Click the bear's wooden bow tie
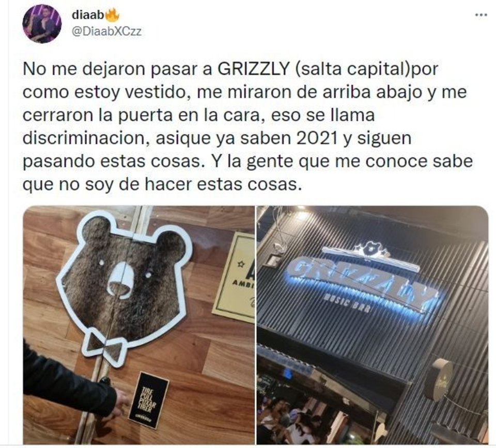 105,346
